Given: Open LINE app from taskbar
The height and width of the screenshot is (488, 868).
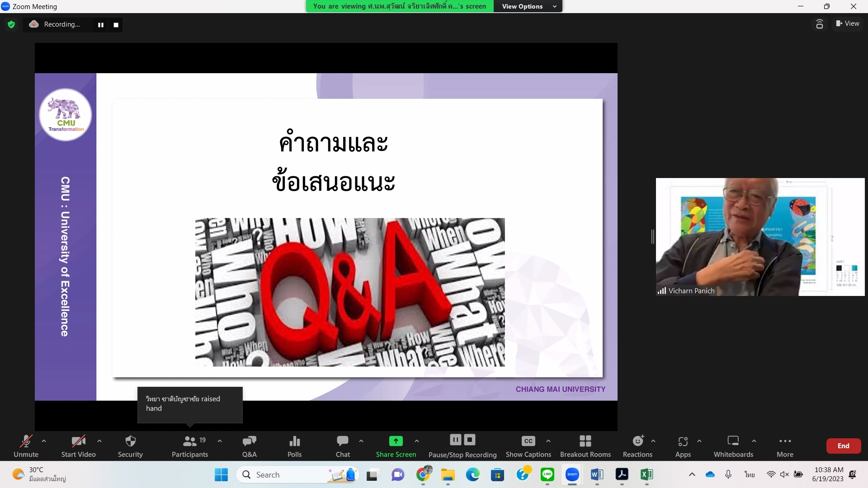Looking at the screenshot, I should pos(547,474).
